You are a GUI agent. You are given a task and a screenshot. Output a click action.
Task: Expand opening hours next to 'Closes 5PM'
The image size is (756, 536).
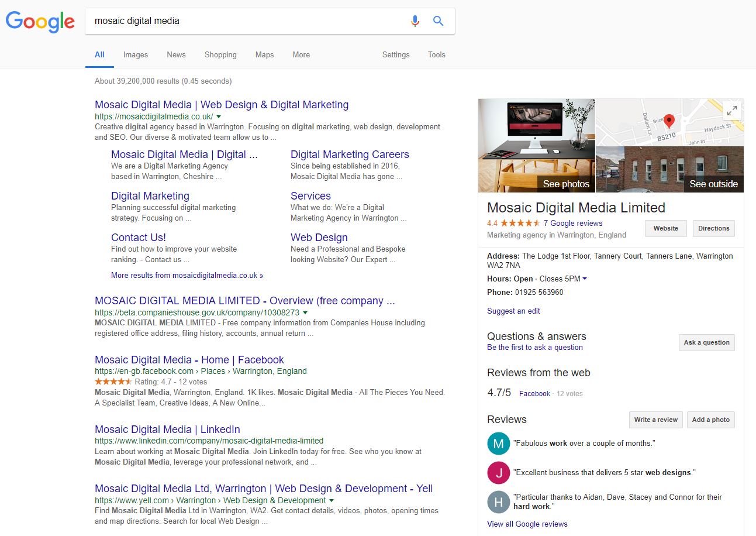(585, 279)
